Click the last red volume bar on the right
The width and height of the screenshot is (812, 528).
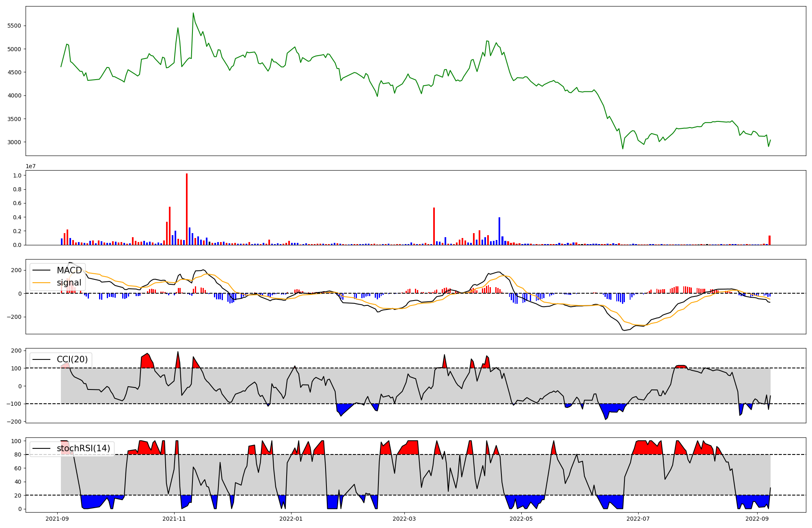point(769,240)
